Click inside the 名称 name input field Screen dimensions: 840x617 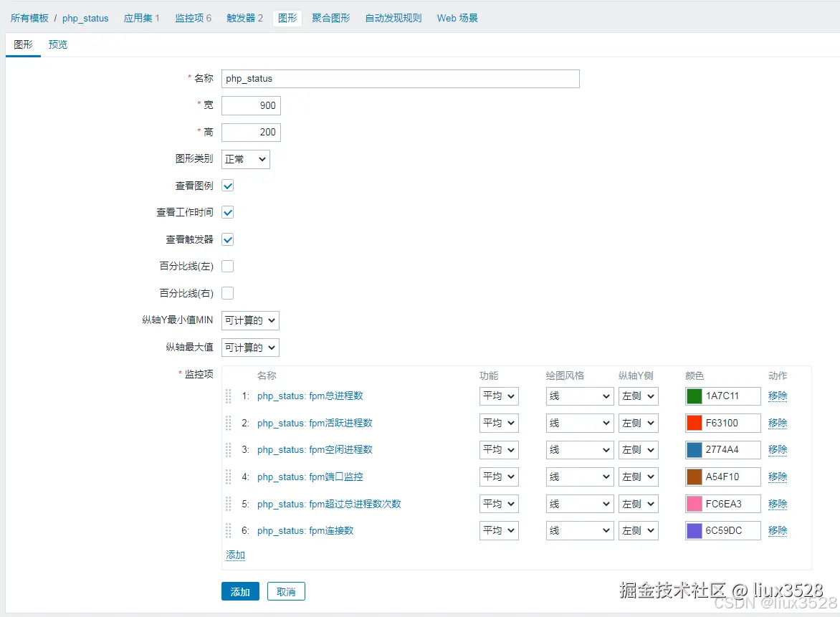click(x=400, y=79)
